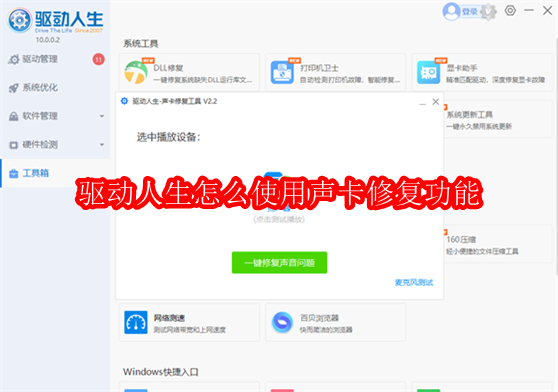Click the 麦克风测试 link
This screenshot has height=392, width=558.
coord(414,282)
